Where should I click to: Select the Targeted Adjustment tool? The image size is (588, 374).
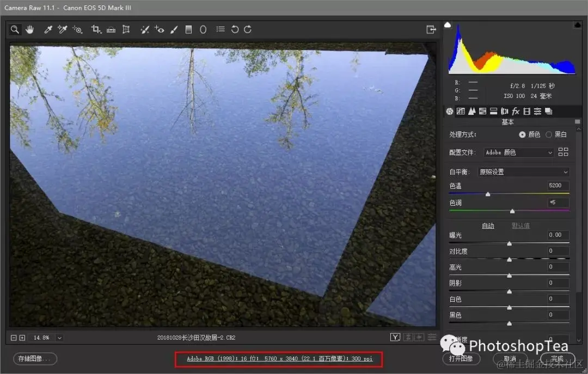point(78,29)
